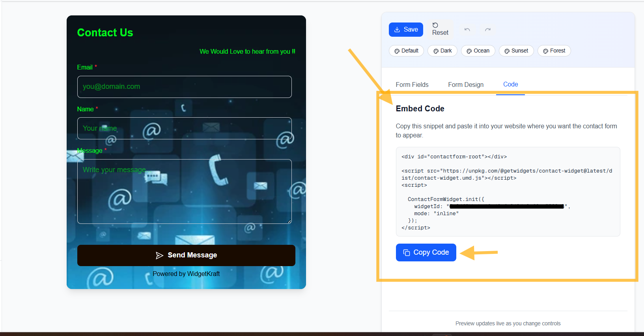This screenshot has width=644, height=336.
Task: Focus the Write your message textarea
Action: pos(185,191)
